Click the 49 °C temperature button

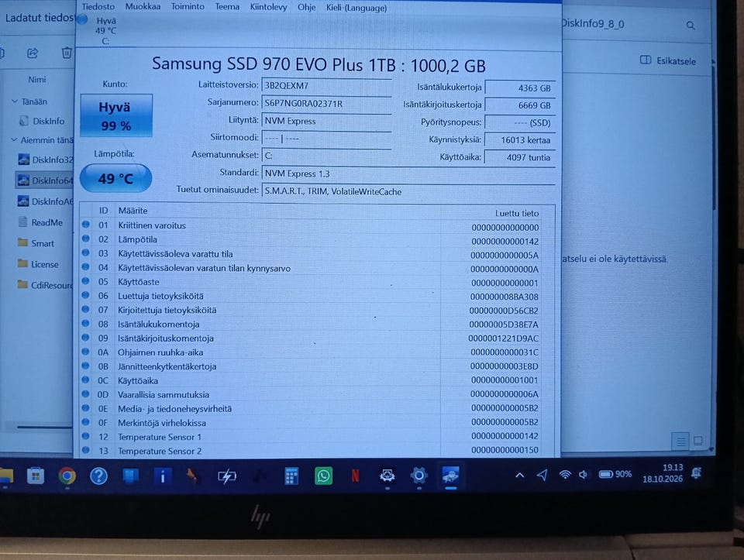tap(115, 178)
